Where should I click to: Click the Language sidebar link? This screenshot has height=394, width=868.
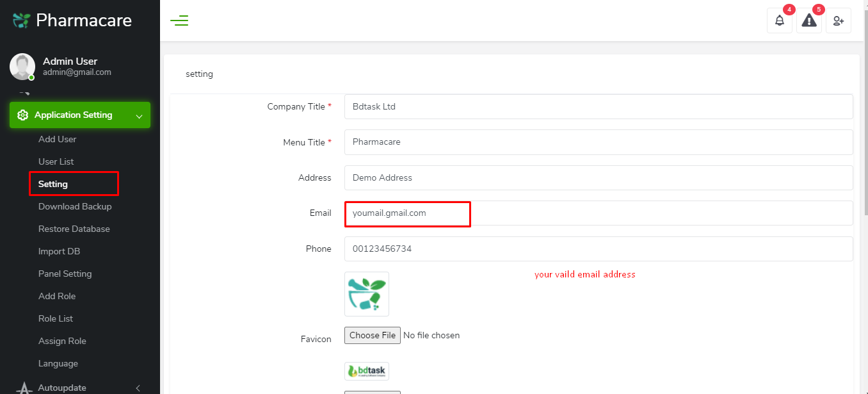tap(58, 363)
